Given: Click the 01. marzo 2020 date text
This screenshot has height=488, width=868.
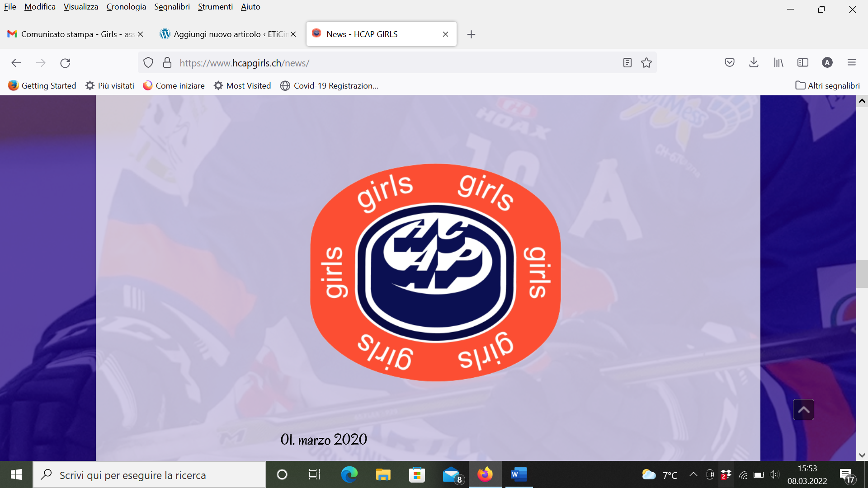Looking at the screenshot, I should click(x=324, y=439).
